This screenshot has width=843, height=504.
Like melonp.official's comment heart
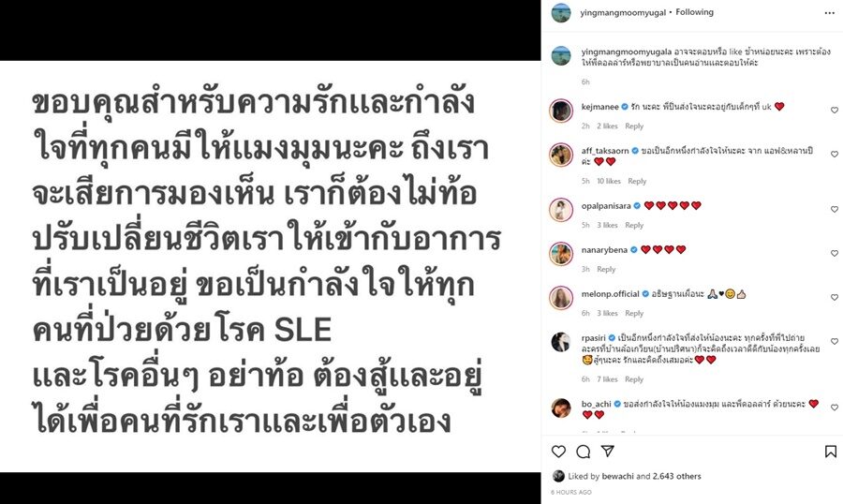(x=835, y=298)
